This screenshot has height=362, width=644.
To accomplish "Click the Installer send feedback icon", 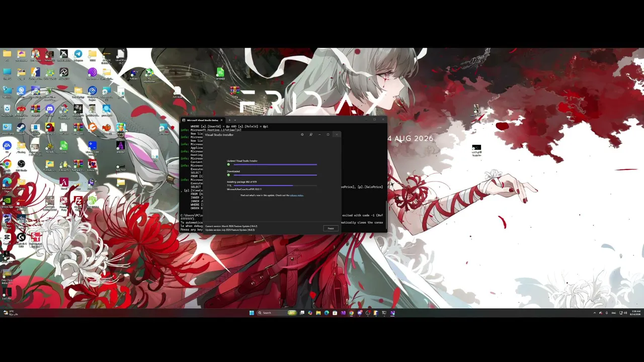I will tap(310, 135).
